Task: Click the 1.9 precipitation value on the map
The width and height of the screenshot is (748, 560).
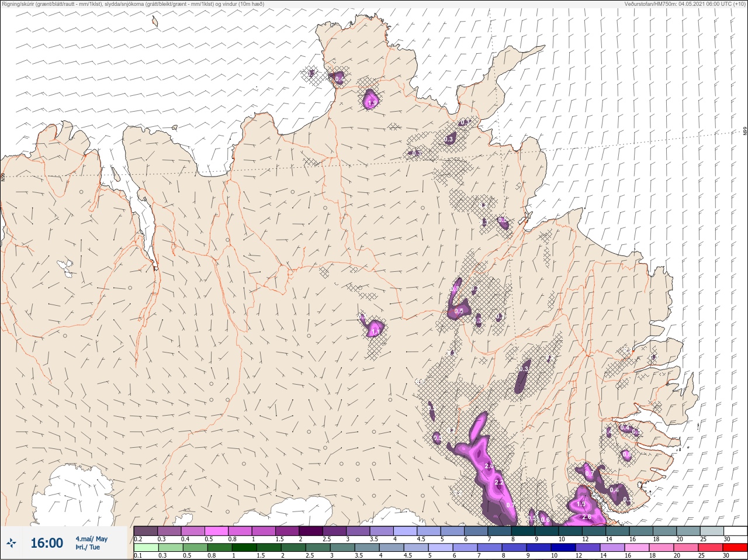Action: 372,103
